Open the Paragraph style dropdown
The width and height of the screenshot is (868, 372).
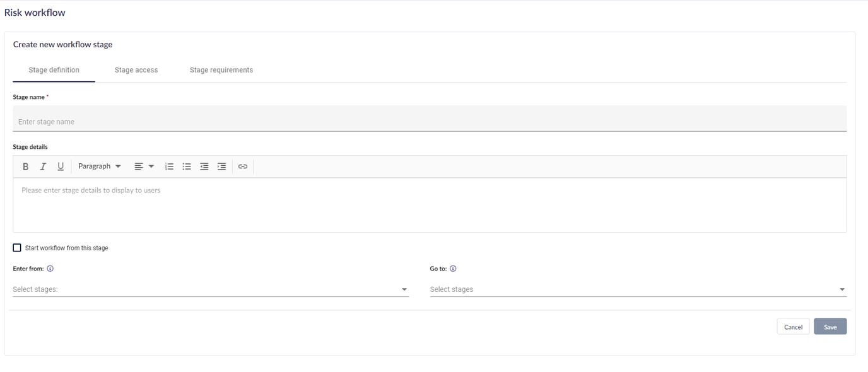click(98, 166)
